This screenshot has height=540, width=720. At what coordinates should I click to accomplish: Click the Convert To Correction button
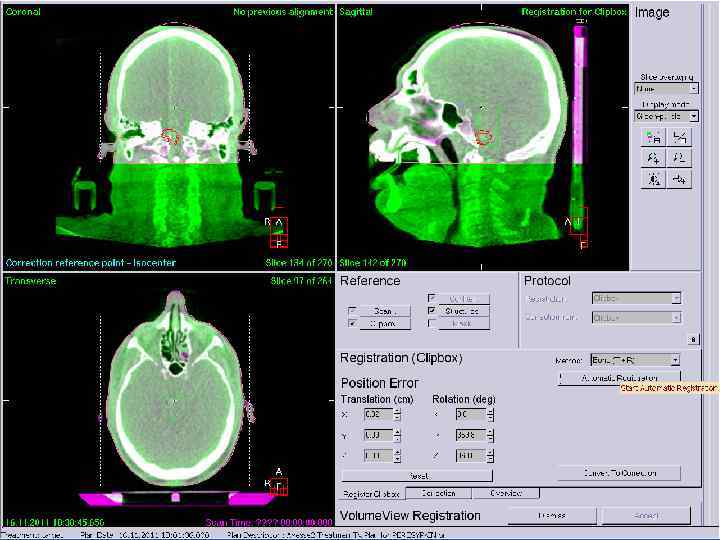coord(619,472)
